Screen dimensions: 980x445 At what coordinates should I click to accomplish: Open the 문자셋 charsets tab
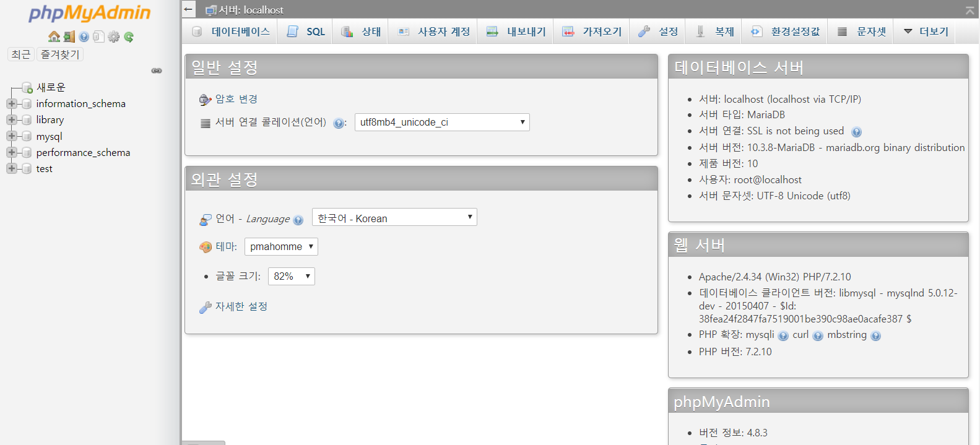click(862, 32)
